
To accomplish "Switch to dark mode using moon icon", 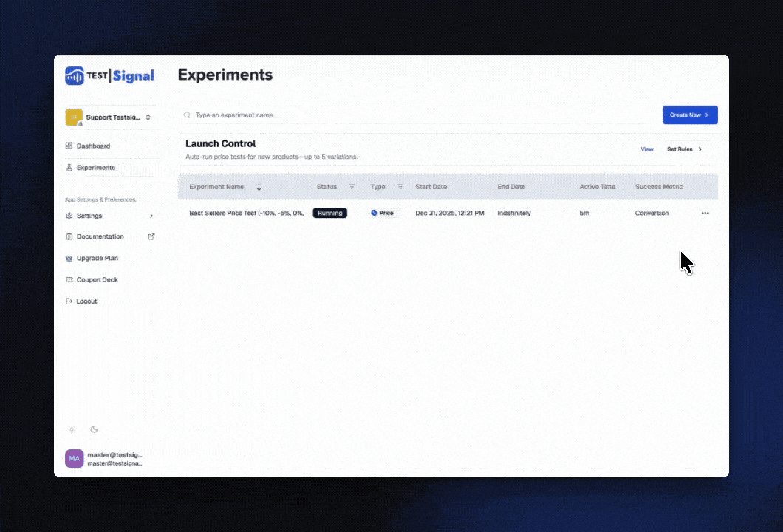I will point(94,429).
